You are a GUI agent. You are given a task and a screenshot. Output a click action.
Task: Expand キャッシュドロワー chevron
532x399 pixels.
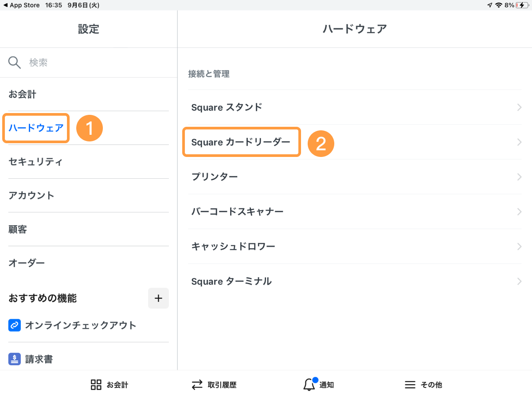tap(520, 246)
